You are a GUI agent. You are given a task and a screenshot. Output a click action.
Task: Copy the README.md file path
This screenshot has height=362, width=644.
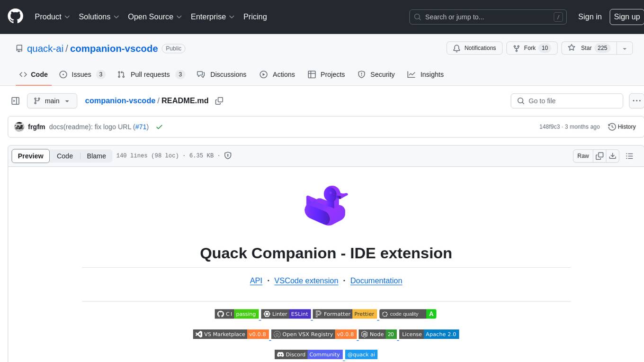click(x=219, y=101)
